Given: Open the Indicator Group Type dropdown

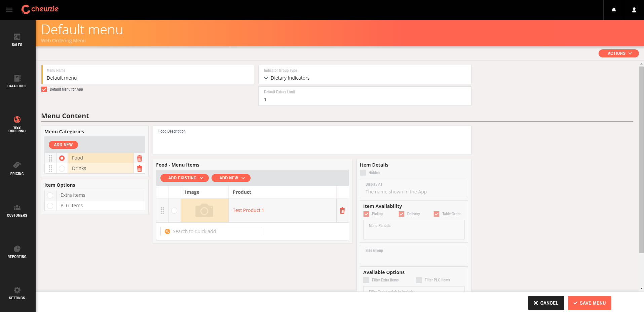Looking at the screenshot, I should point(365,75).
